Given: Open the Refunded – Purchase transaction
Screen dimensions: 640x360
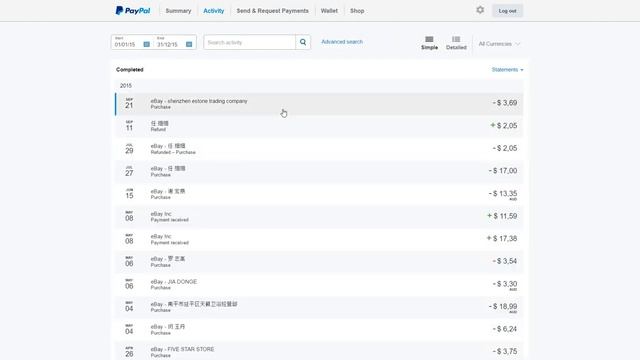Looking at the screenshot, I should pyautogui.click(x=319, y=149).
